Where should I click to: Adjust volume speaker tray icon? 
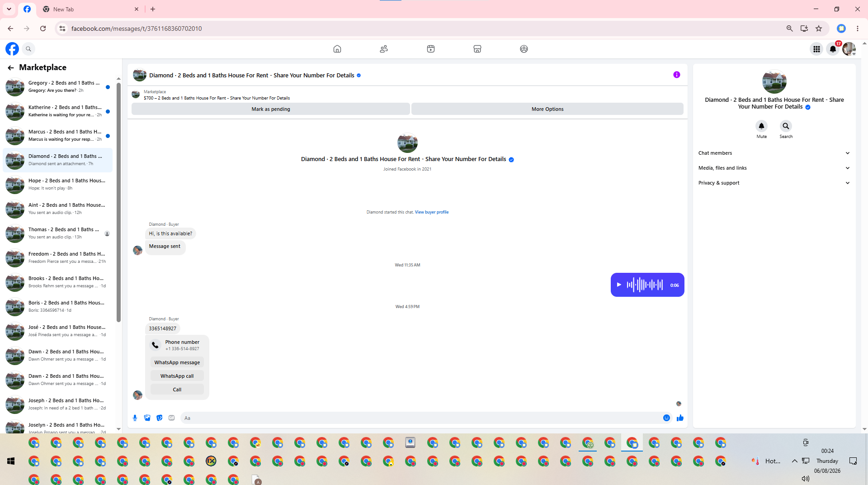coord(805,479)
